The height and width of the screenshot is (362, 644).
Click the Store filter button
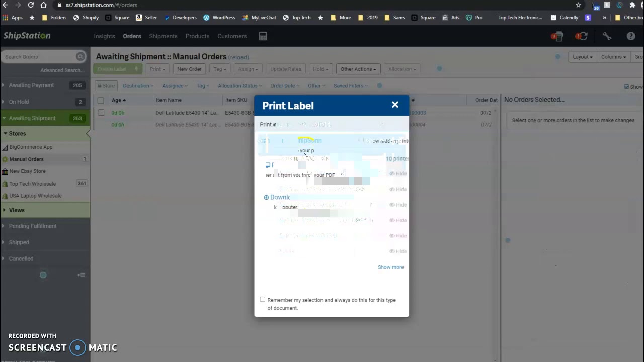[x=106, y=86]
